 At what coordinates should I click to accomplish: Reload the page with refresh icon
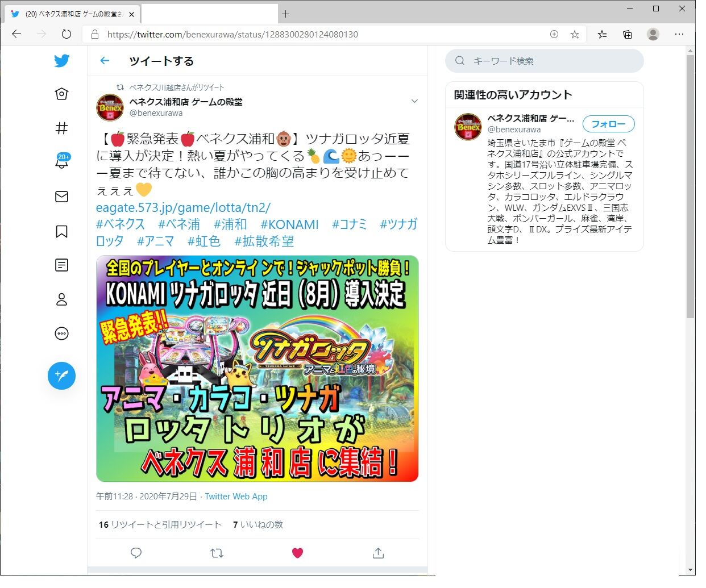[x=67, y=34]
